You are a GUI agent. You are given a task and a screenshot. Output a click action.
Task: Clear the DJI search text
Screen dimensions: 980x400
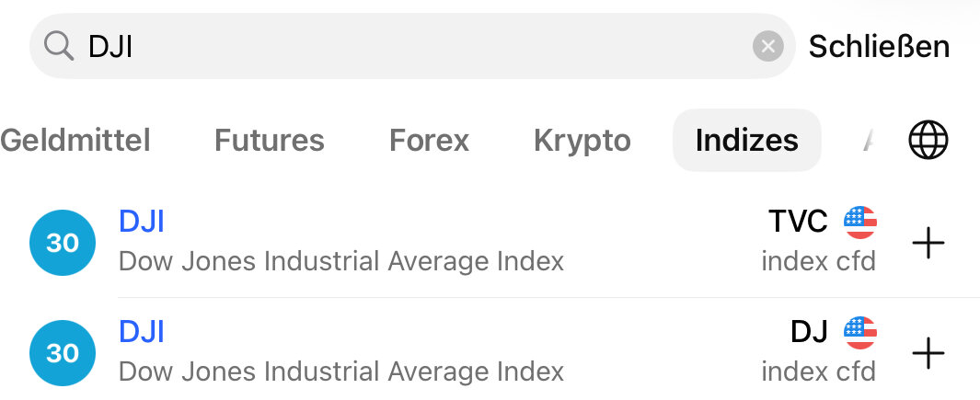pyautogui.click(x=767, y=45)
